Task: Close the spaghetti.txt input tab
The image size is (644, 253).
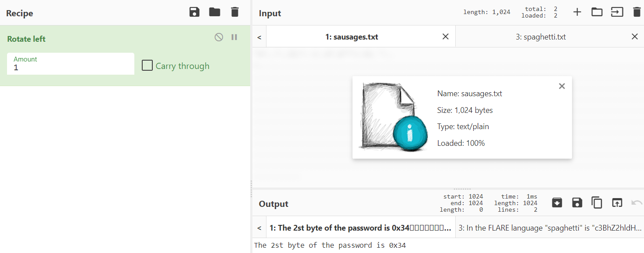Action: pyautogui.click(x=635, y=36)
